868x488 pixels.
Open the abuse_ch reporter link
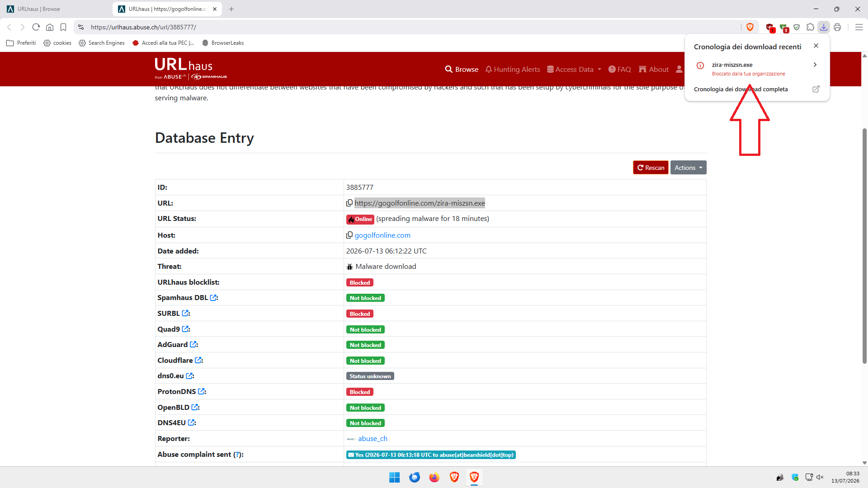tap(373, 438)
